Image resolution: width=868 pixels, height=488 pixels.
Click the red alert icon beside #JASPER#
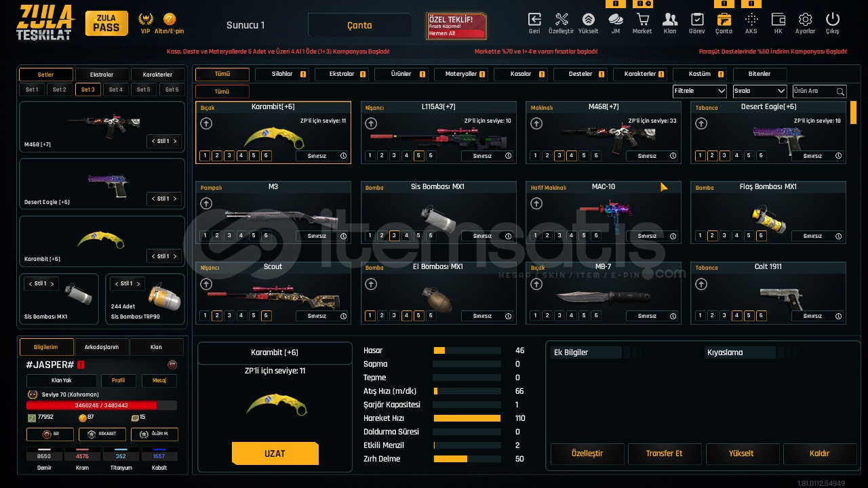(x=81, y=365)
